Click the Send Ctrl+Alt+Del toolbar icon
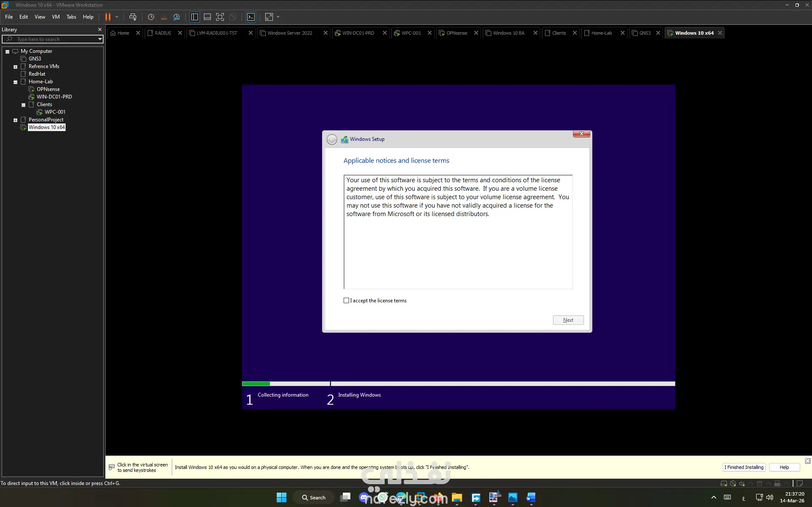Image resolution: width=812 pixels, height=507 pixels. click(133, 17)
